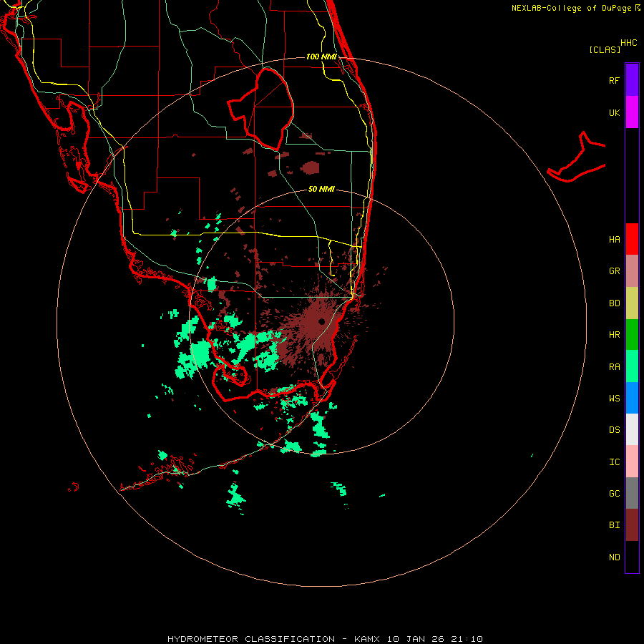Click the red island outline east of Florida
This screenshot has width=644, height=644.
[577, 157]
